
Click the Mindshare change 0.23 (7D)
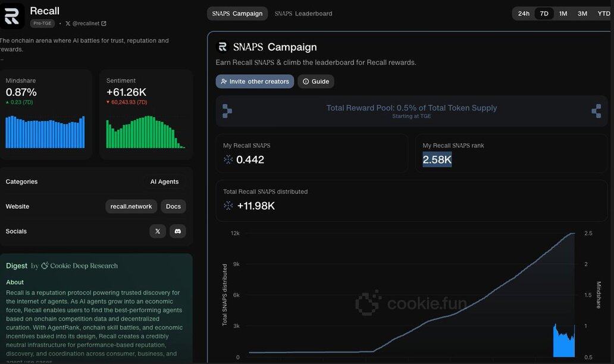19,102
